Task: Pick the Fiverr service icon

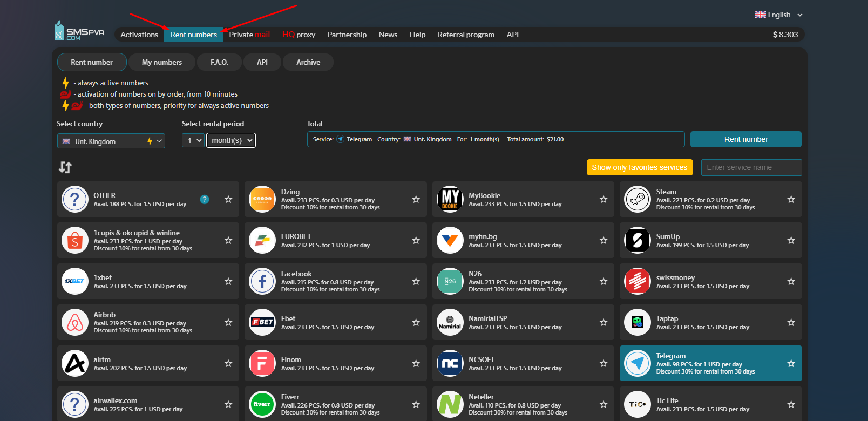Action: (262, 404)
